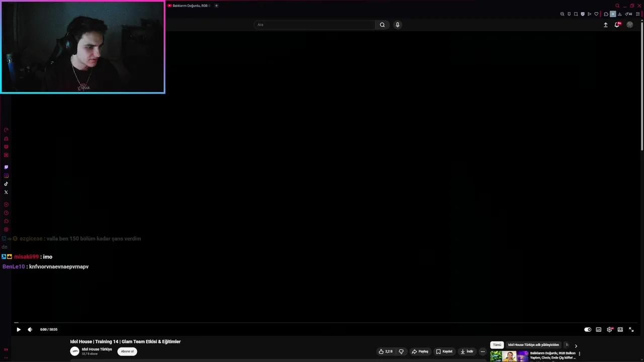This screenshot has height=362, width=644.
Task: Open sidebar settings gear icon
Action: point(6,230)
